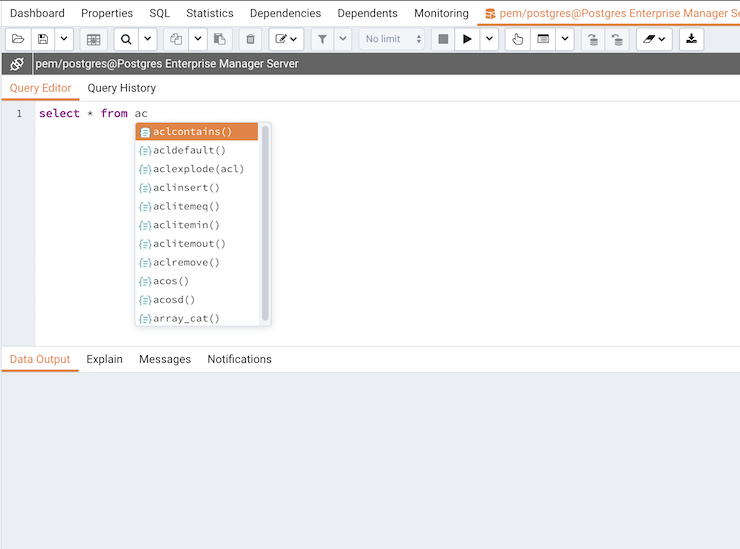Click the Filter funnel icon
Screen dimensions: 740x549
[322, 39]
